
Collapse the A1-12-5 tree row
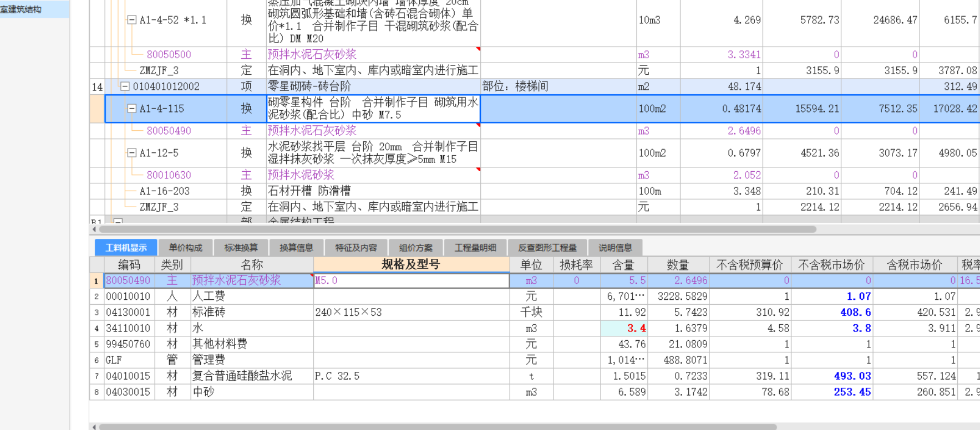(132, 153)
